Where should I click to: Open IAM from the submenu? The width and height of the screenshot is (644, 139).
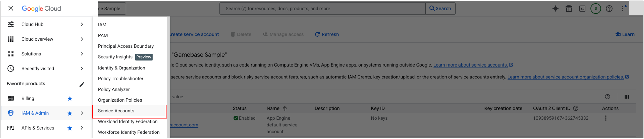pyautogui.click(x=102, y=25)
